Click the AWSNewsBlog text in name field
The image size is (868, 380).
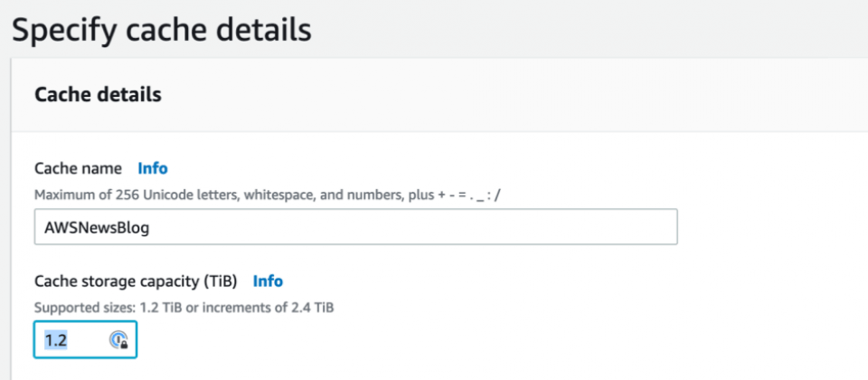click(98, 228)
